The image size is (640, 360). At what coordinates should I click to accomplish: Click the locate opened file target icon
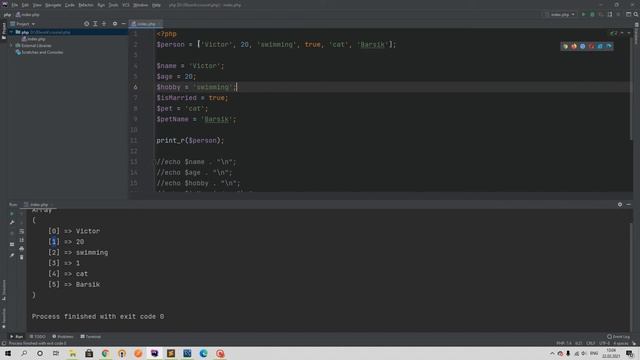tap(86, 24)
